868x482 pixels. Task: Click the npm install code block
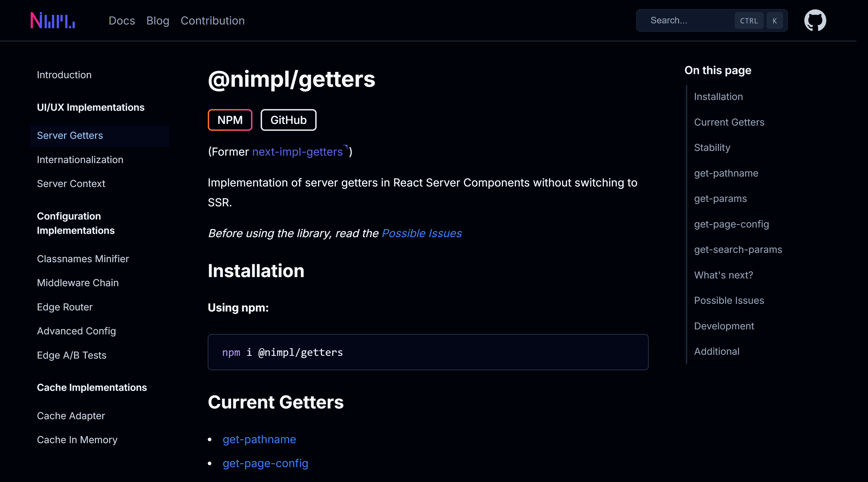(x=428, y=352)
